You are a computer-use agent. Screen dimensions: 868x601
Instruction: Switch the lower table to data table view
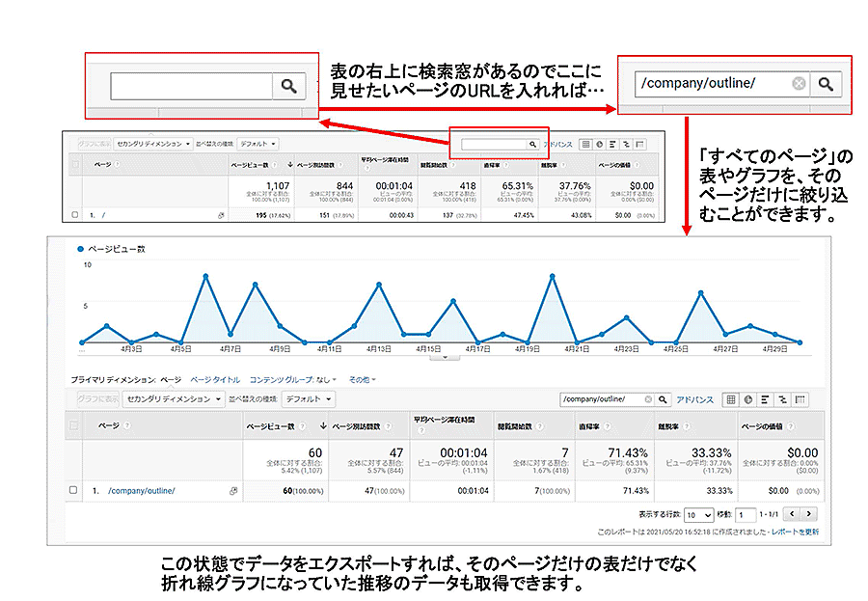[x=731, y=398]
